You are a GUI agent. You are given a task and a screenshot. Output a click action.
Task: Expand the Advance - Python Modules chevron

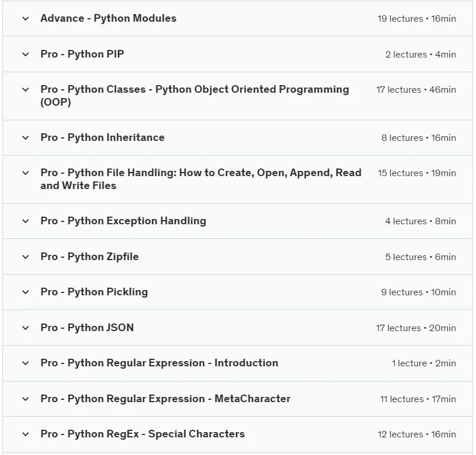(x=25, y=19)
